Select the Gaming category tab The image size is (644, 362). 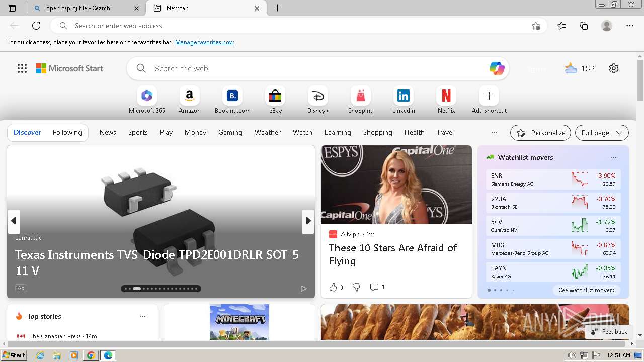click(x=230, y=132)
